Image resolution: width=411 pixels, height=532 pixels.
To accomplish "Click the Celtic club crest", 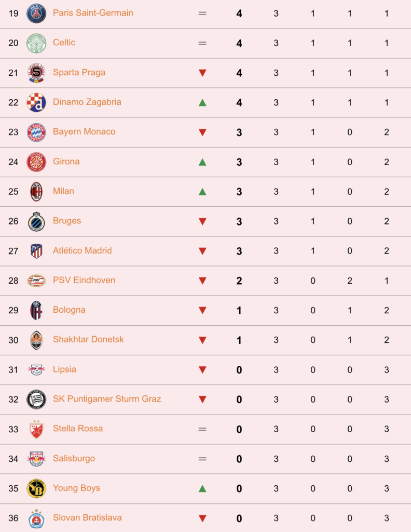I will (36, 43).
